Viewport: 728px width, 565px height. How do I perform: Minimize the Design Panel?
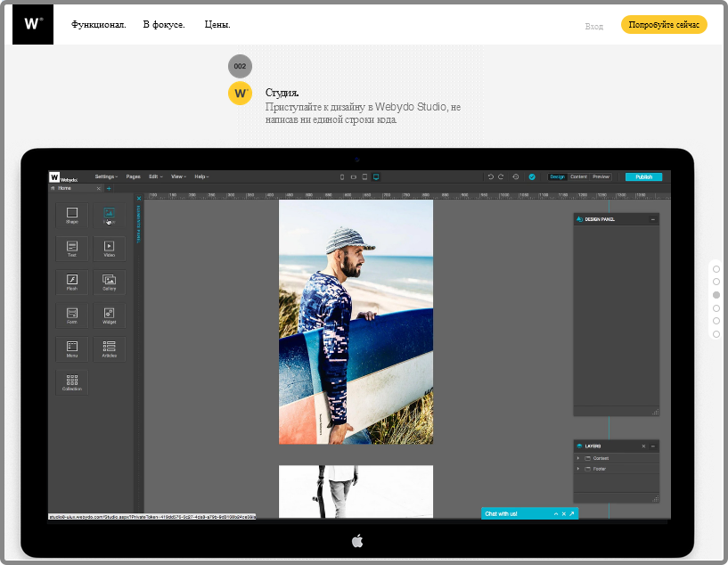click(x=653, y=218)
